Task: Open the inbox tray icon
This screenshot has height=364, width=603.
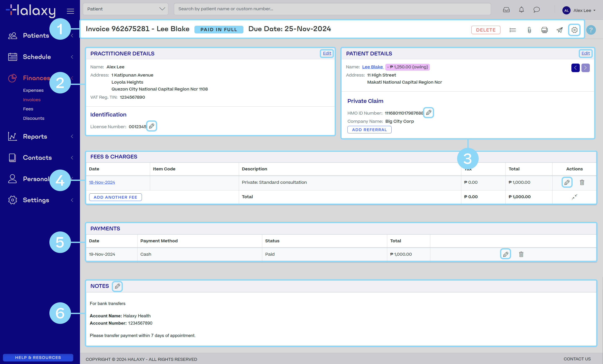Action: click(506, 10)
